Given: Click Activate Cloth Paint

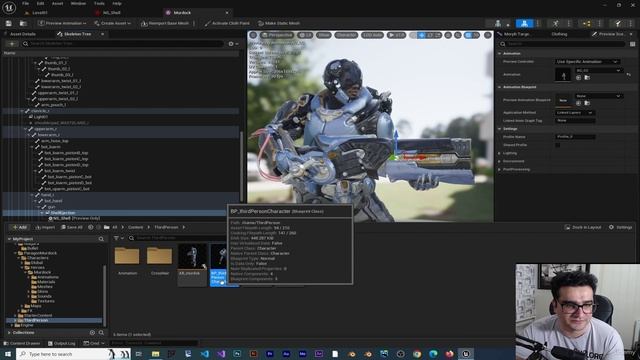Looking at the screenshot, I should tap(227, 23).
